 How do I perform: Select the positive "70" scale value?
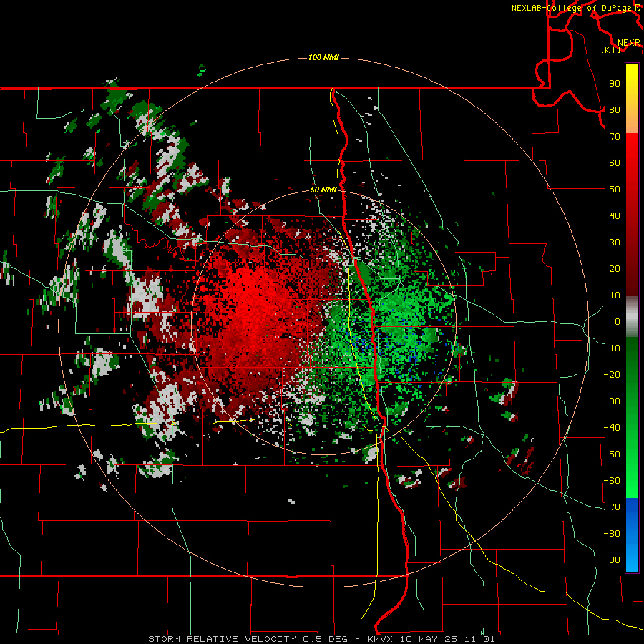(615, 137)
